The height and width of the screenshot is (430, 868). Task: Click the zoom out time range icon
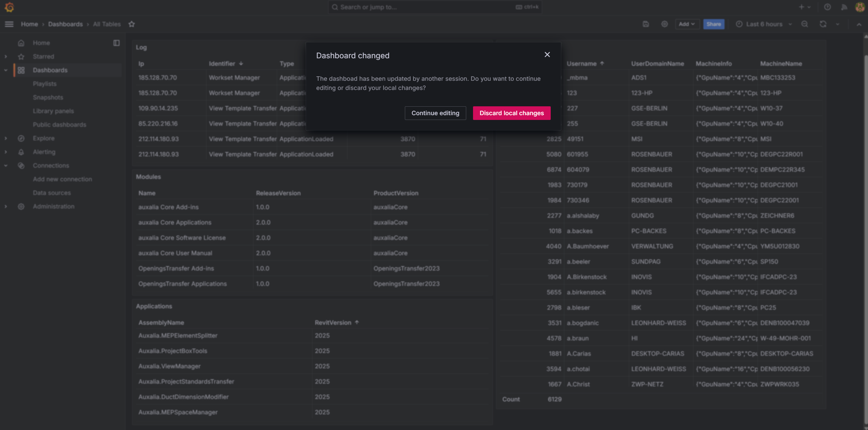[805, 24]
